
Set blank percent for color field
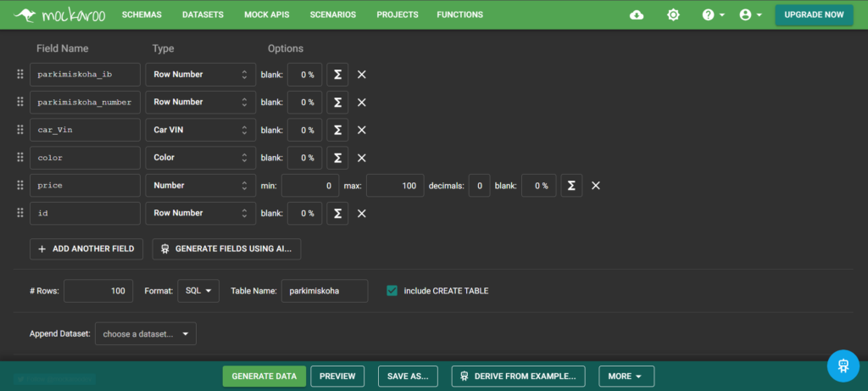tap(304, 158)
